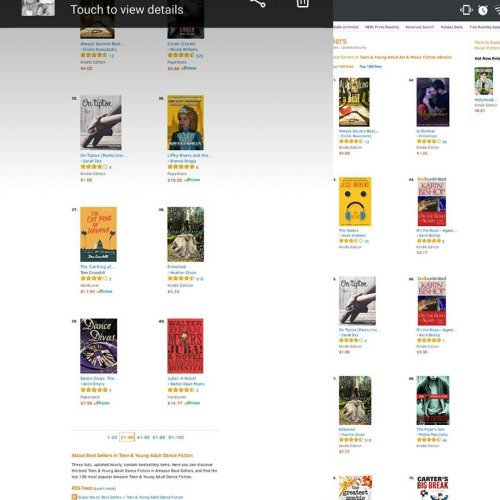
Task: Open The Cat King of Havana cover
Action: pyautogui.click(x=98, y=234)
